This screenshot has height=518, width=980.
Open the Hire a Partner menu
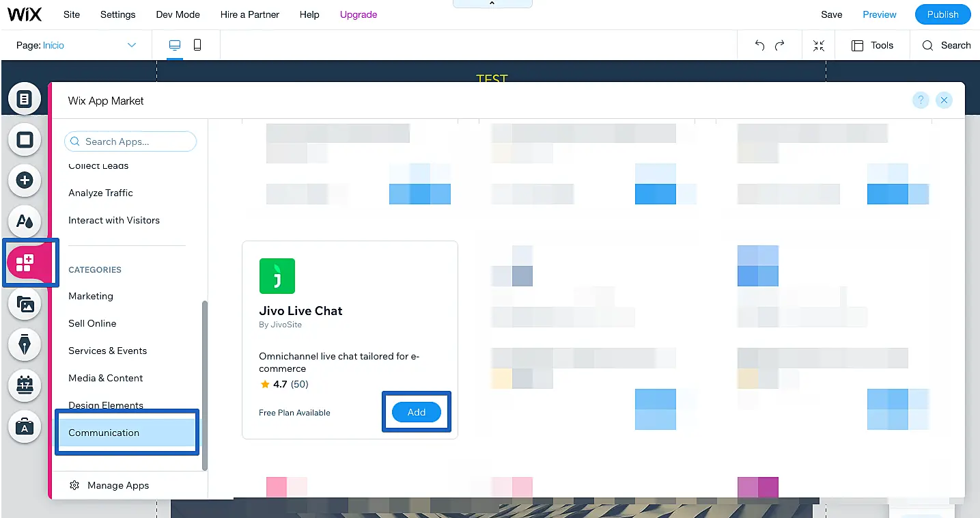coord(249,14)
